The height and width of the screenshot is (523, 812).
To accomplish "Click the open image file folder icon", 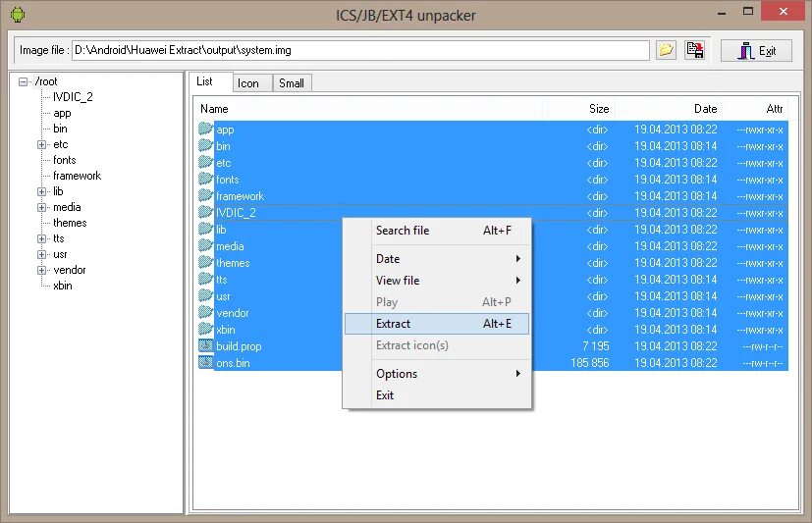I will 666,50.
